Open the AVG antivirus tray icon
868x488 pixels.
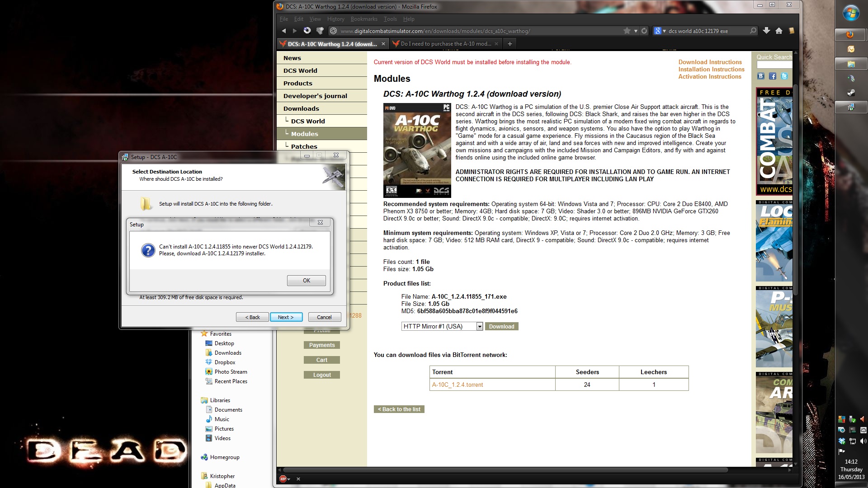[842, 419]
